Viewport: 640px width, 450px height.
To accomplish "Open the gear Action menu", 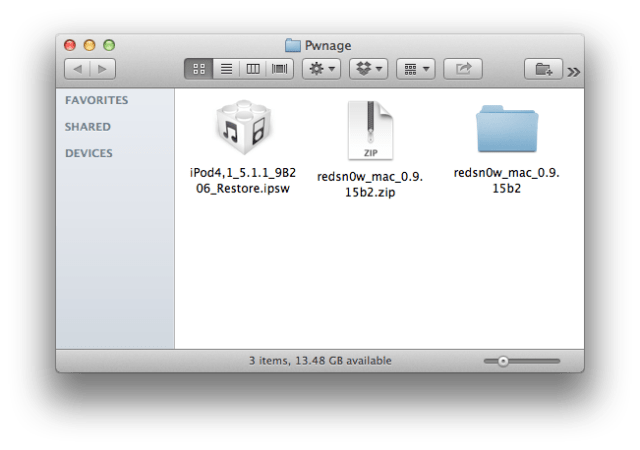I will tap(322, 69).
